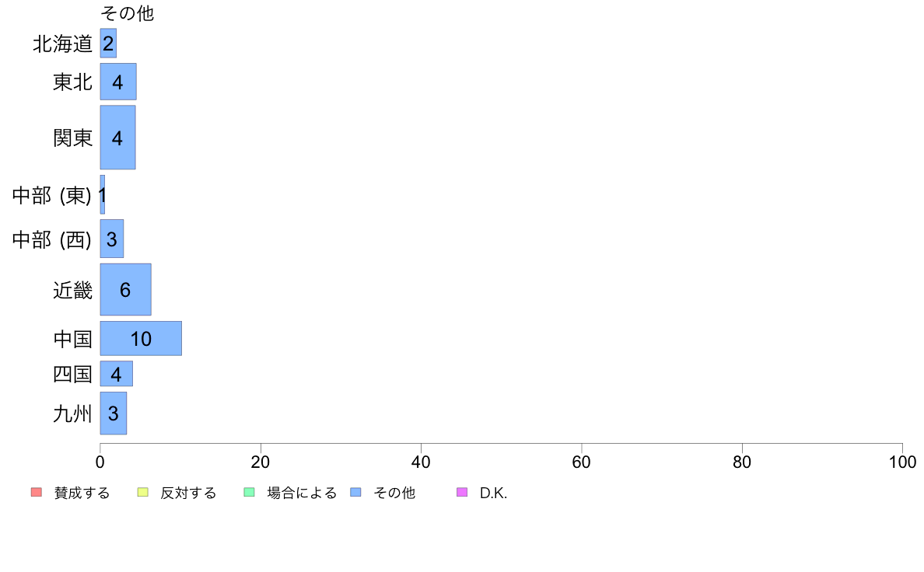Select the 近畿 bar showing 6

[125, 289]
